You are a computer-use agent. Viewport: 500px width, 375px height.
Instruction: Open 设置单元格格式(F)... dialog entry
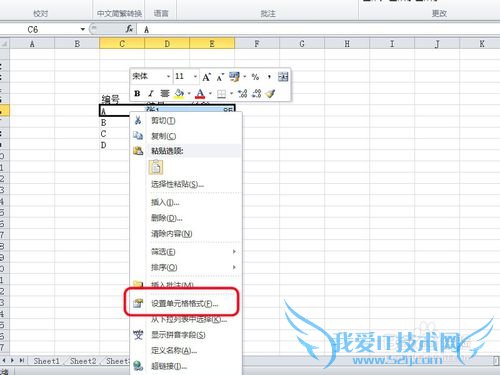[186, 304]
